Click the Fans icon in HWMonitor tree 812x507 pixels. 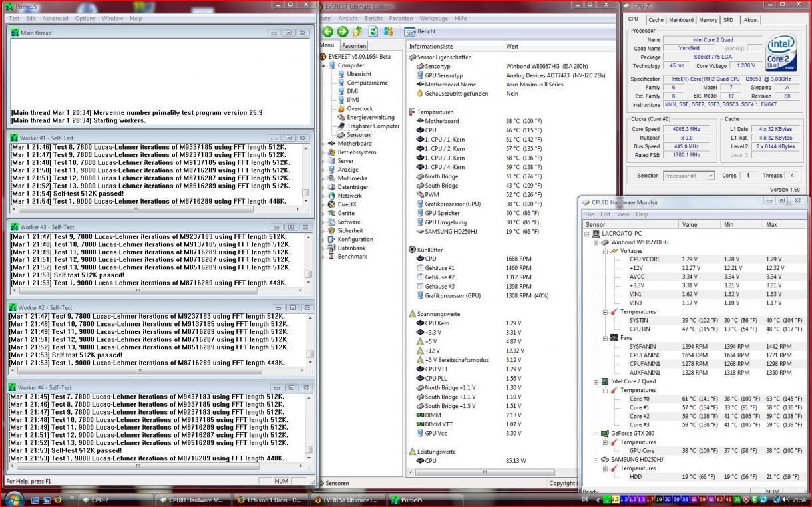614,337
